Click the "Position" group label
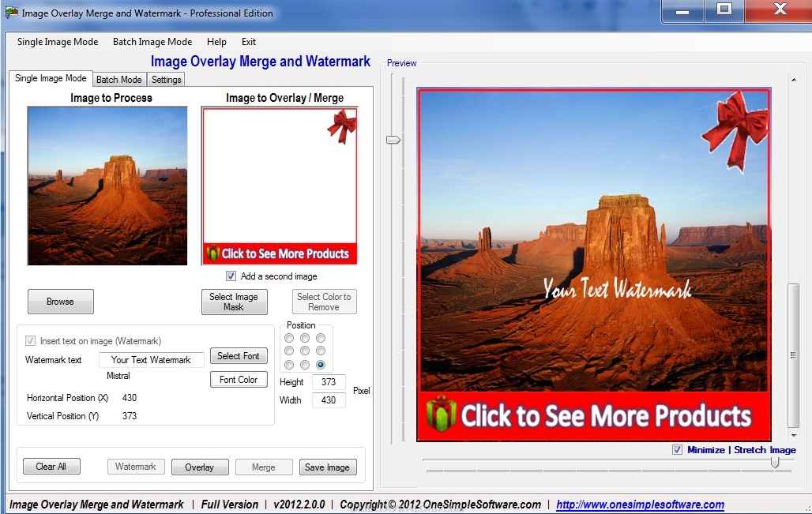Screen dimensions: 812x514 coord(301,325)
